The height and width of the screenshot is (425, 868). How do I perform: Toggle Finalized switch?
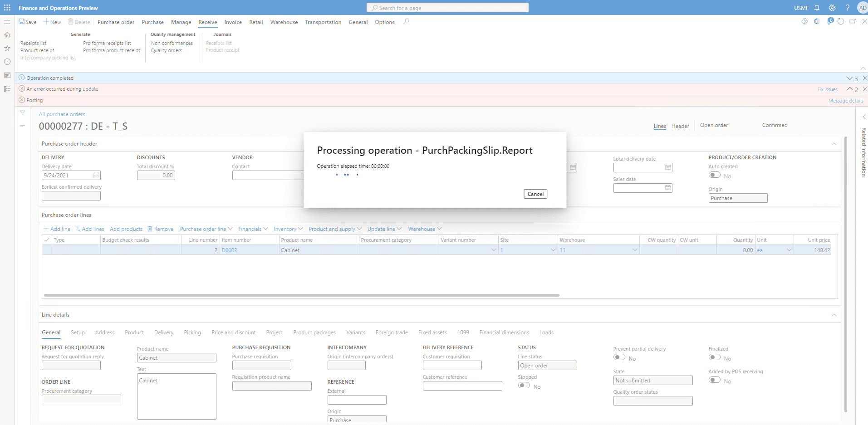(715, 357)
